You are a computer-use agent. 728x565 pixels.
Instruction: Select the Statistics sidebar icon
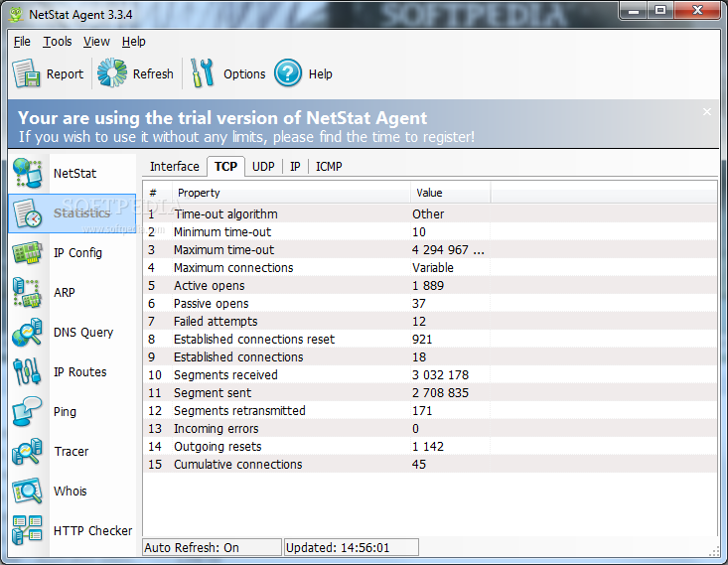pyautogui.click(x=28, y=213)
